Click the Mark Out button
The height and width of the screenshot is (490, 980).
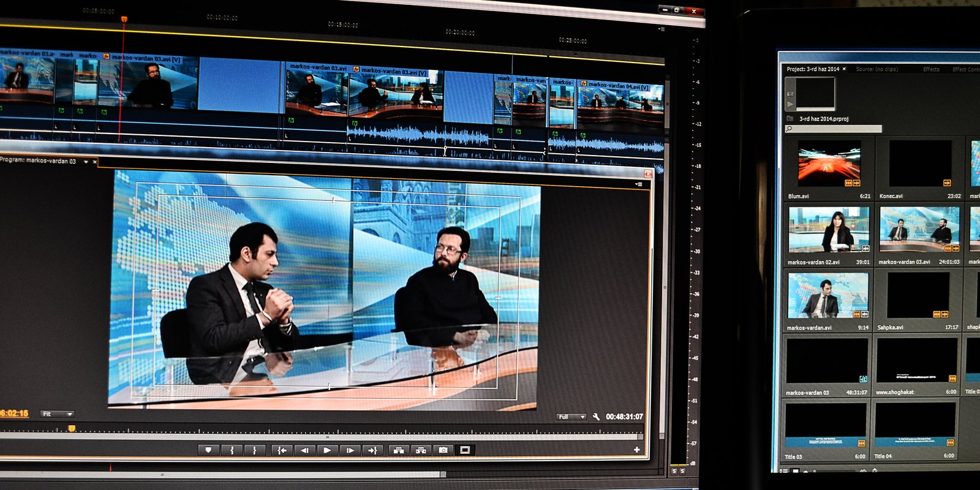coord(254,450)
